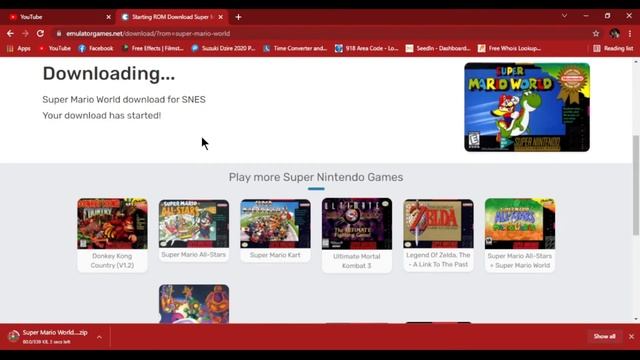Open the 918 Area Code bookmark
This screenshot has width=640, height=360.
coord(367,48)
